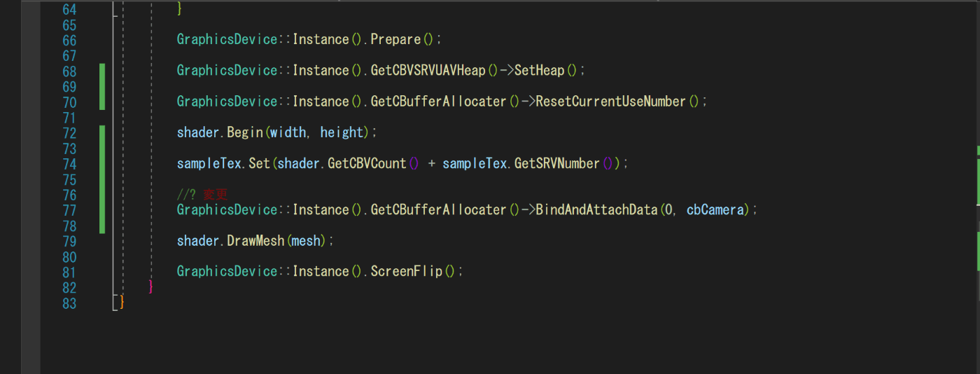
Task: Click the orange closing brace on line 83
Action: 122,302
